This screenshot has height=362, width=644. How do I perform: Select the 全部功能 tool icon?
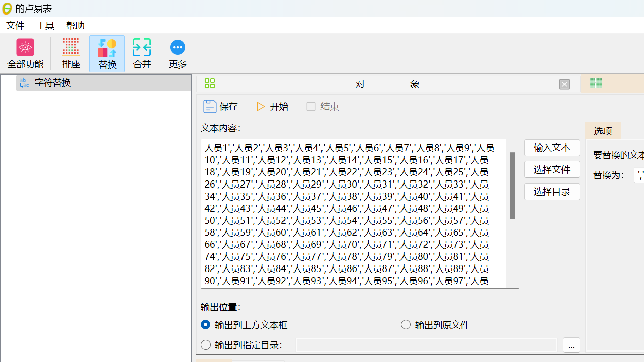click(25, 53)
